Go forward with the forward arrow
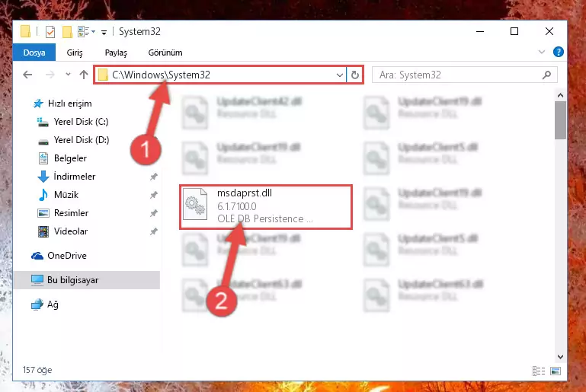 tap(50, 75)
